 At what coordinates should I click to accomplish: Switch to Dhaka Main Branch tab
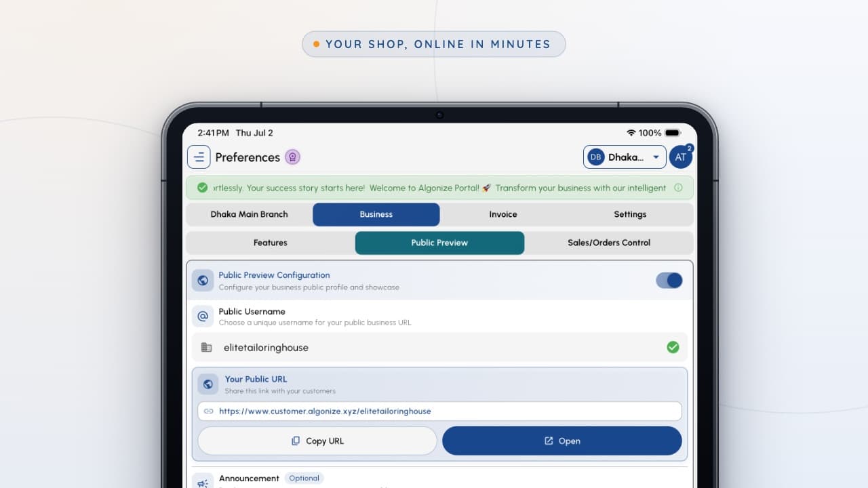point(249,214)
